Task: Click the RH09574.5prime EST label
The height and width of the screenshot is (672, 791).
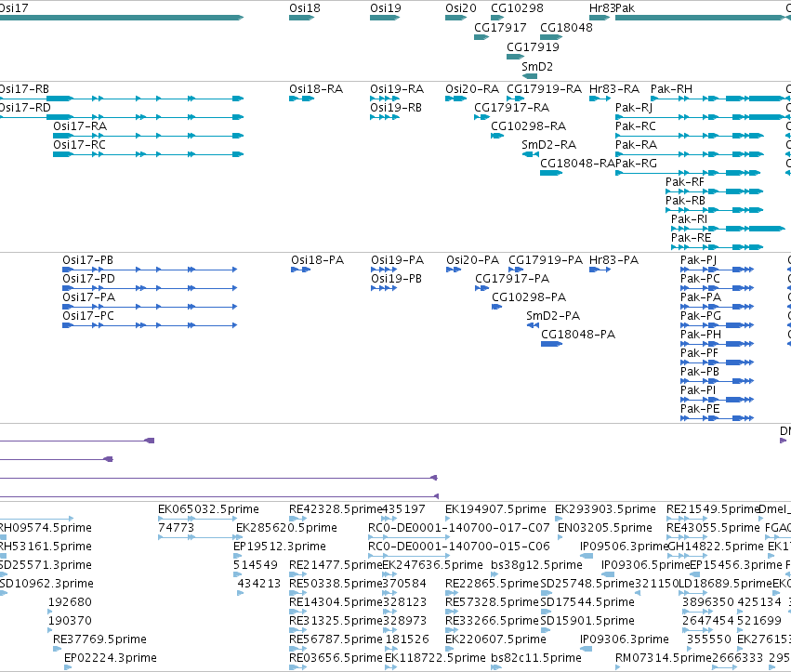Action: pyautogui.click(x=46, y=528)
